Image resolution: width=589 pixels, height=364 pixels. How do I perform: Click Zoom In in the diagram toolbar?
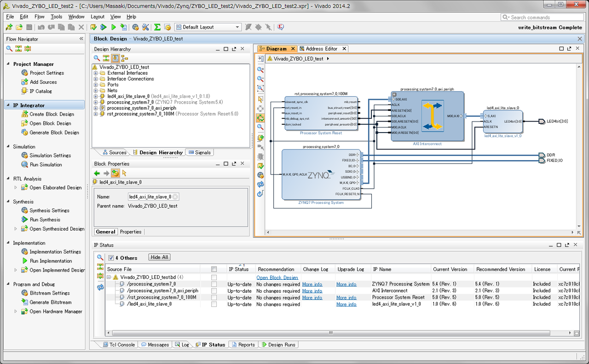(260, 70)
